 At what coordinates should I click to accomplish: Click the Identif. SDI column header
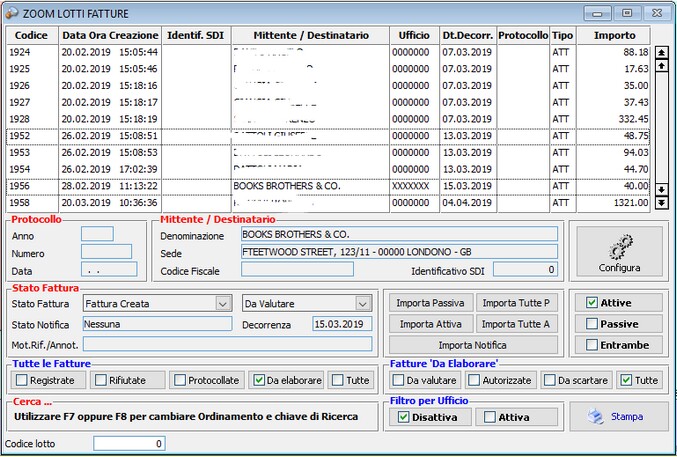click(196, 35)
